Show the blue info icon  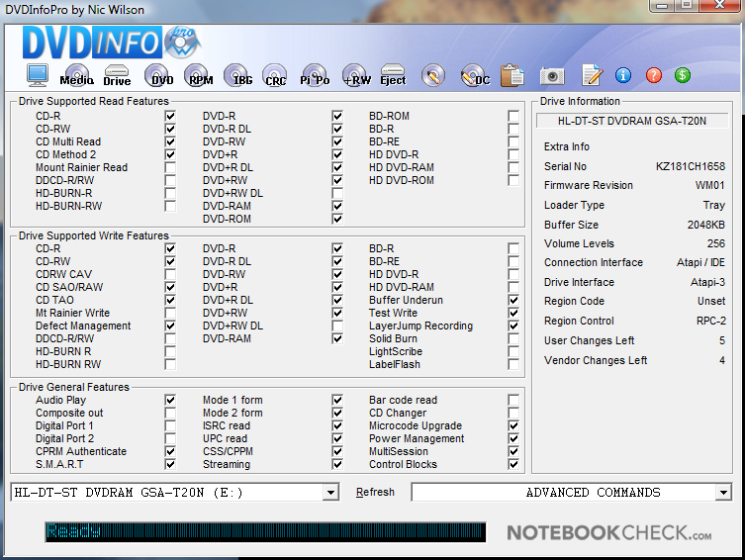[623, 75]
